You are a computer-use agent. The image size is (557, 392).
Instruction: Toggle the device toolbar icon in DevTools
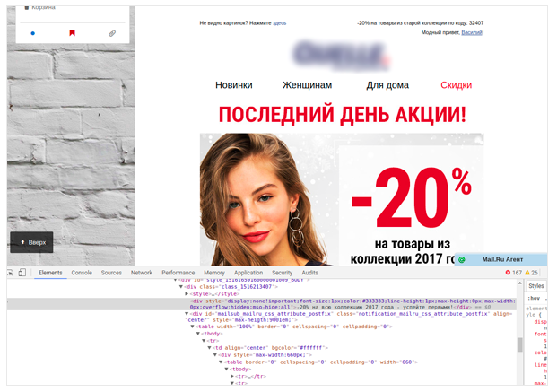click(x=22, y=273)
